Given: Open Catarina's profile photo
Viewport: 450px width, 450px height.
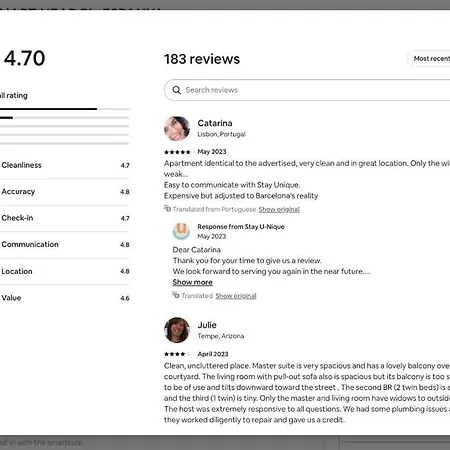Looking at the screenshot, I should pyautogui.click(x=177, y=128).
